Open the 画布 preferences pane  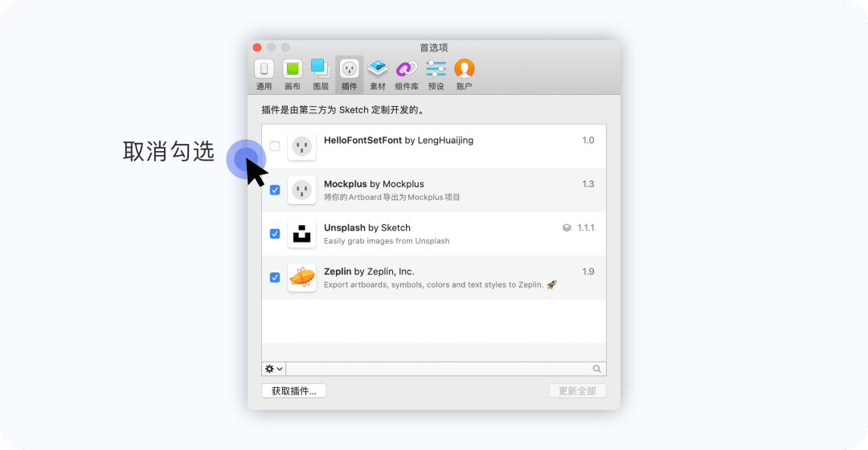293,74
